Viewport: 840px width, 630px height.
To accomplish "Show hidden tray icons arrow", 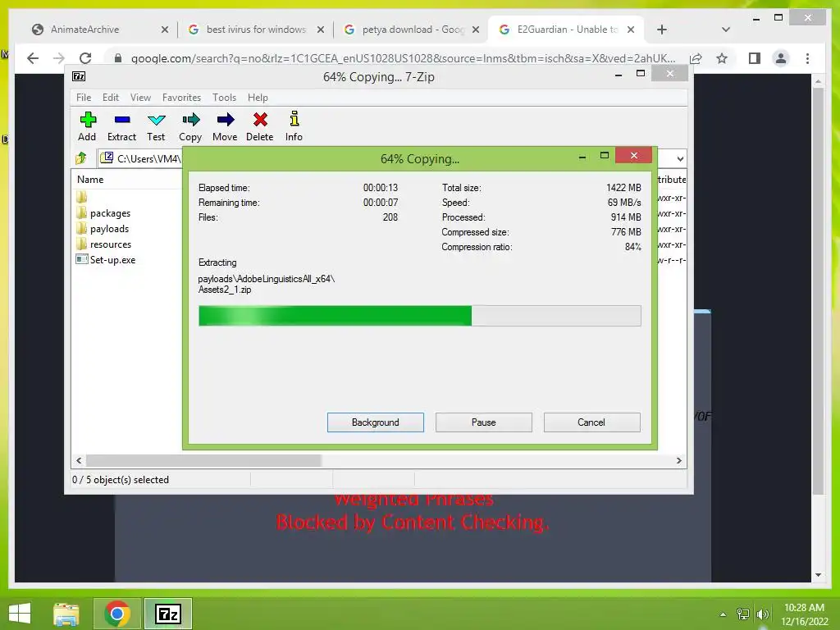I will coord(723,614).
